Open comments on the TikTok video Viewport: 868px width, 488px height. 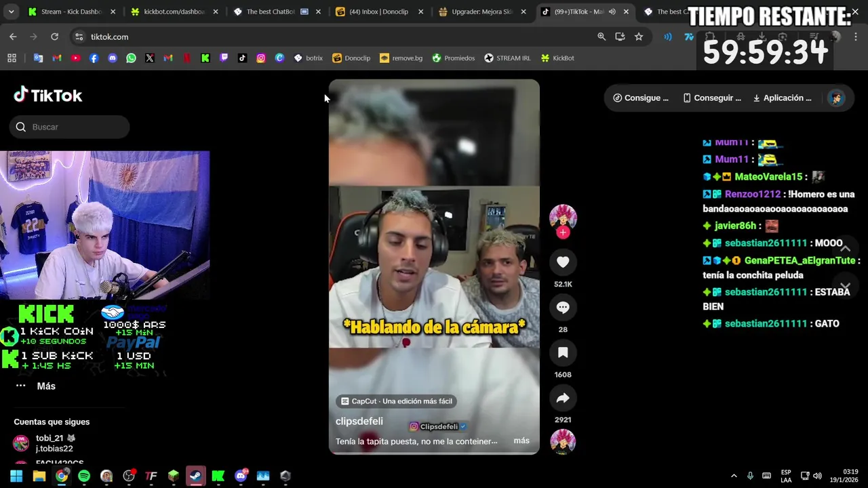(x=563, y=308)
